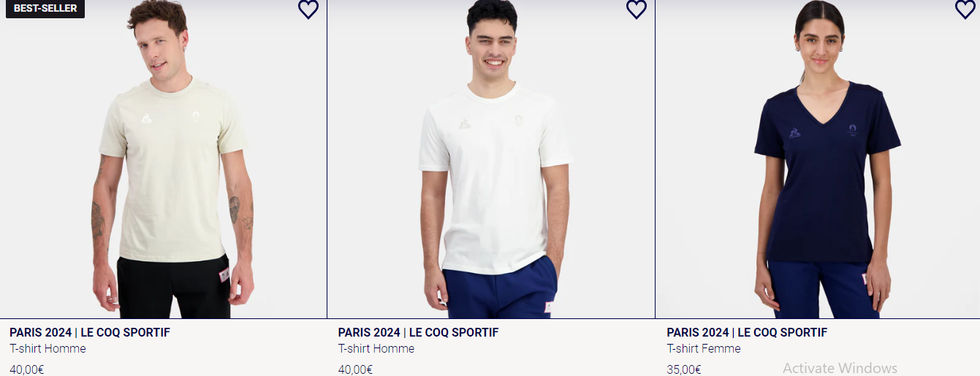Click the BEST-SELLER badge
Screen dimensions: 980x376
(x=45, y=9)
